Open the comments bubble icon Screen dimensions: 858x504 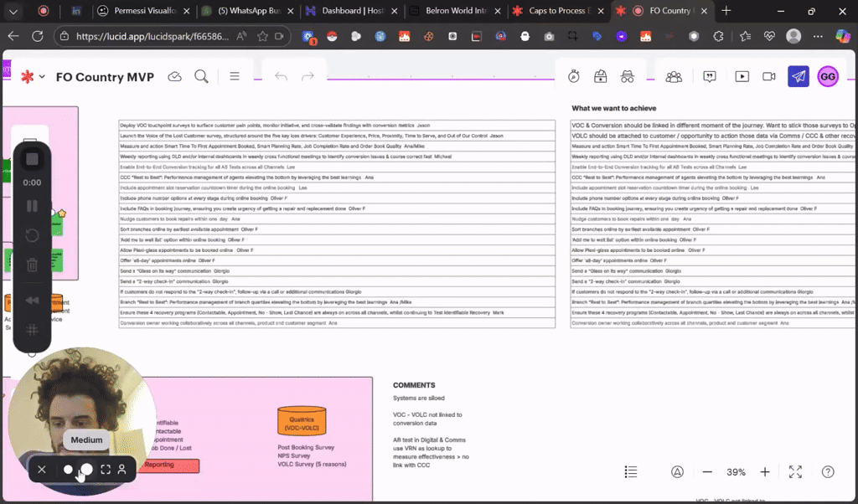pyautogui.click(x=710, y=76)
